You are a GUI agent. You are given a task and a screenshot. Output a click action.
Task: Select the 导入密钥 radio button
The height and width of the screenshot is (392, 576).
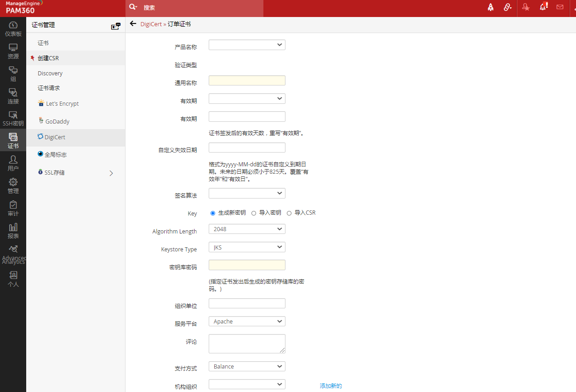point(254,213)
